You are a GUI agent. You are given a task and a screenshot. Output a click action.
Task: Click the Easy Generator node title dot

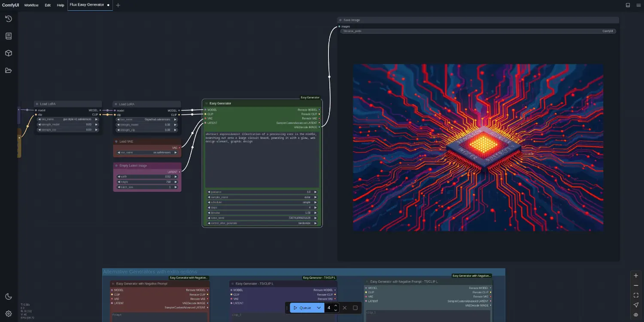(207, 103)
